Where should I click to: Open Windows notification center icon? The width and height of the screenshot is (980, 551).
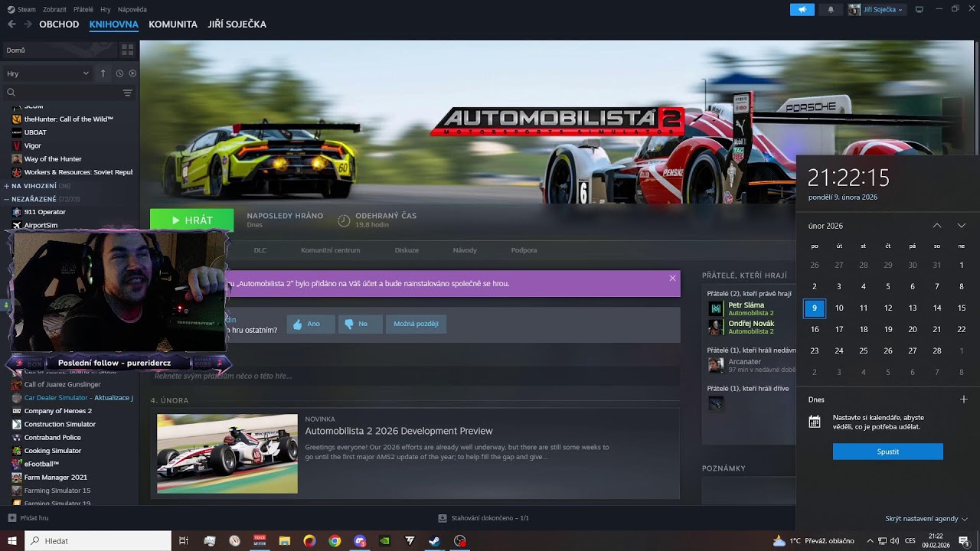point(964,540)
